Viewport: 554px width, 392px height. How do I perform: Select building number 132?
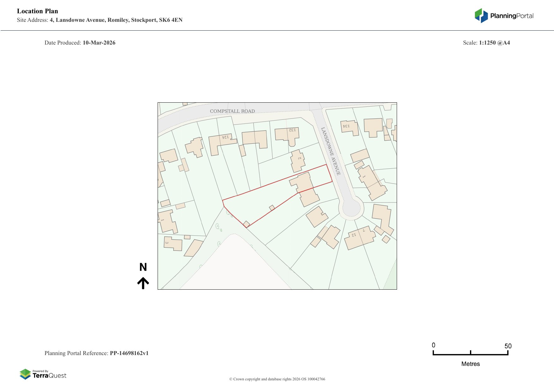pos(286,135)
